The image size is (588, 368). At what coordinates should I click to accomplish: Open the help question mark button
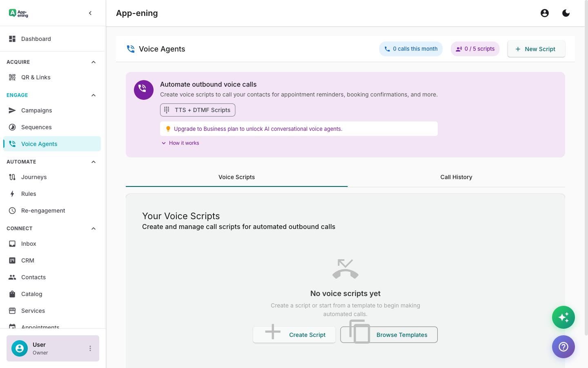click(563, 347)
